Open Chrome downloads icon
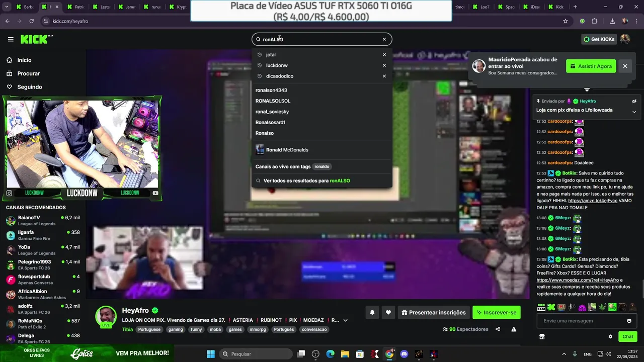Viewport: 644px width, 362px height. point(612,21)
